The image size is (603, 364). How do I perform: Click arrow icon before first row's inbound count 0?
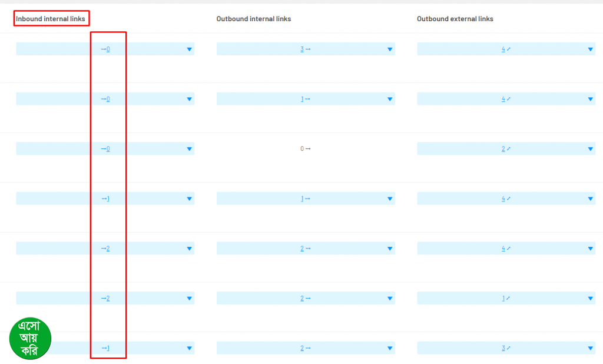(x=103, y=49)
